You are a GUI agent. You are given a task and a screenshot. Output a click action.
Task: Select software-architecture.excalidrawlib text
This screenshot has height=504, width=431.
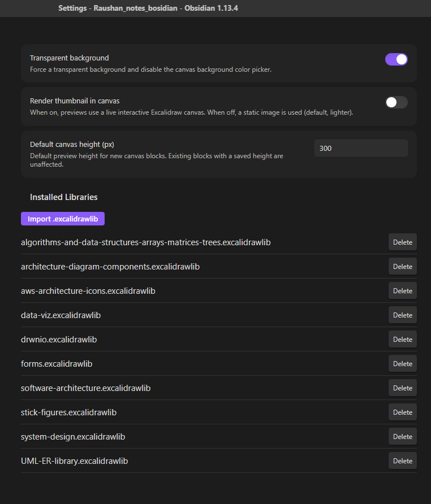tap(85, 388)
